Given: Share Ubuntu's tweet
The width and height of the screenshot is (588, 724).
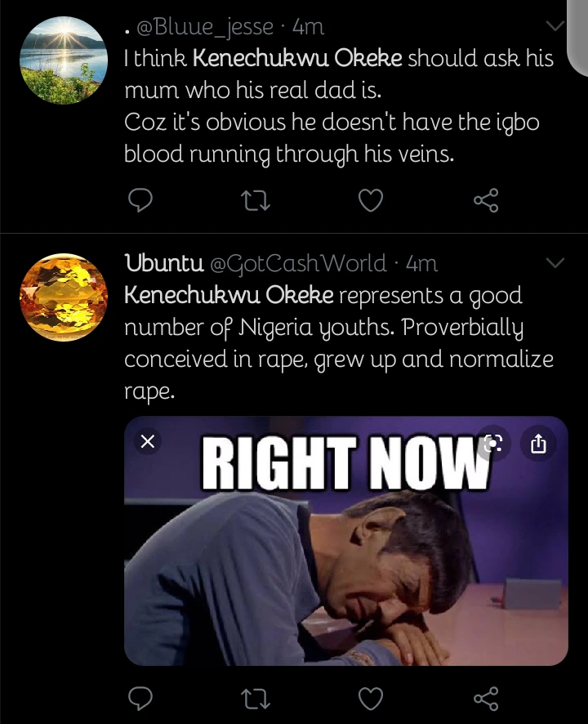Looking at the screenshot, I should [485, 698].
